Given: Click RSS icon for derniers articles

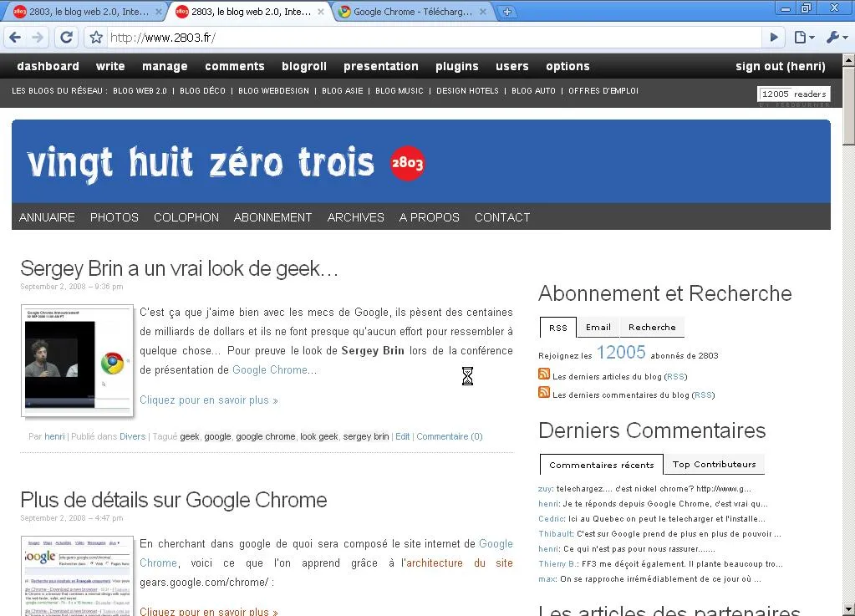Looking at the screenshot, I should pos(543,374).
